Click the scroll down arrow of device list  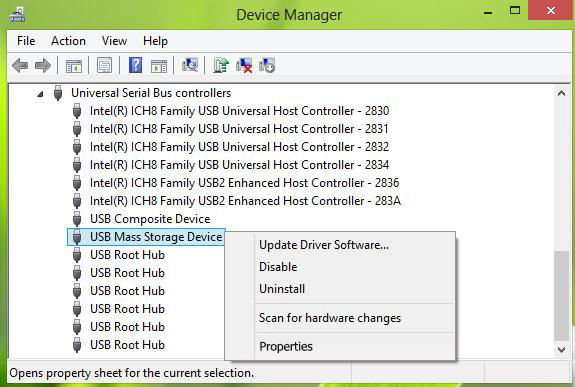tap(561, 350)
